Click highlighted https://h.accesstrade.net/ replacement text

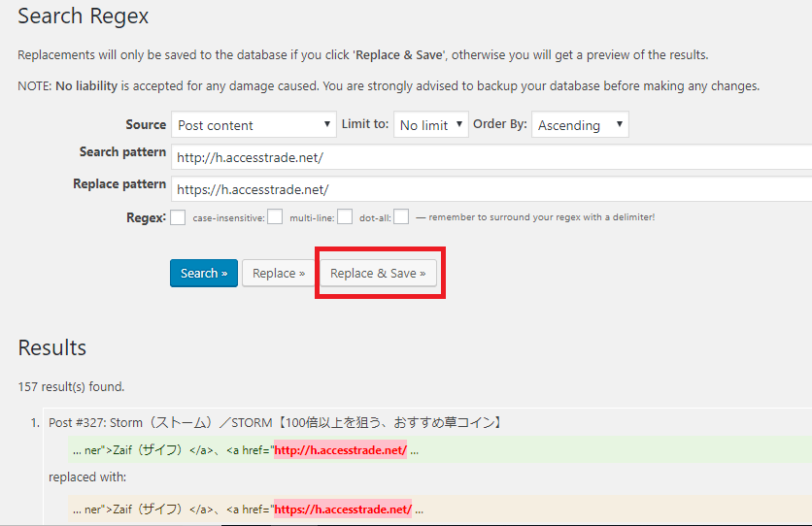coord(343,510)
